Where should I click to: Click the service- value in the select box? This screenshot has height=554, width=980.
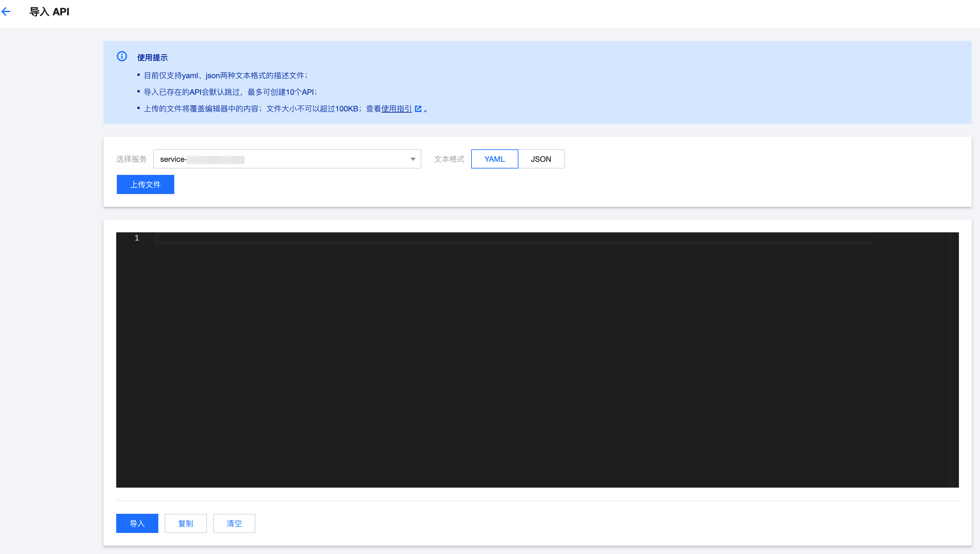202,159
